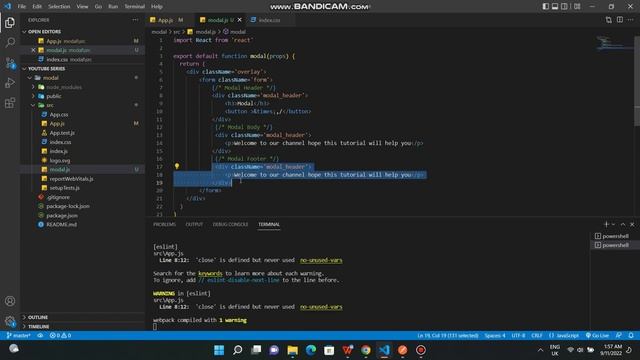Click the UTF-8 encoding indicator
This screenshot has width=640, height=360.
(x=518, y=336)
